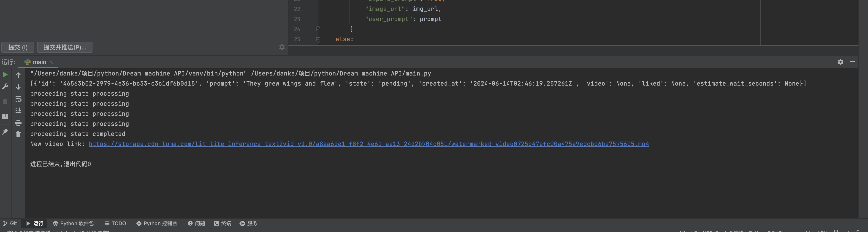
Task: Click the 'New video link:' label text
Action: [x=57, y=144]
